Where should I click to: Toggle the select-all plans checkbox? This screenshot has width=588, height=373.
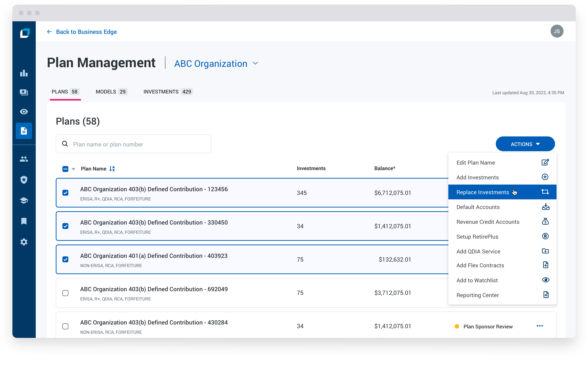(65, 169)
